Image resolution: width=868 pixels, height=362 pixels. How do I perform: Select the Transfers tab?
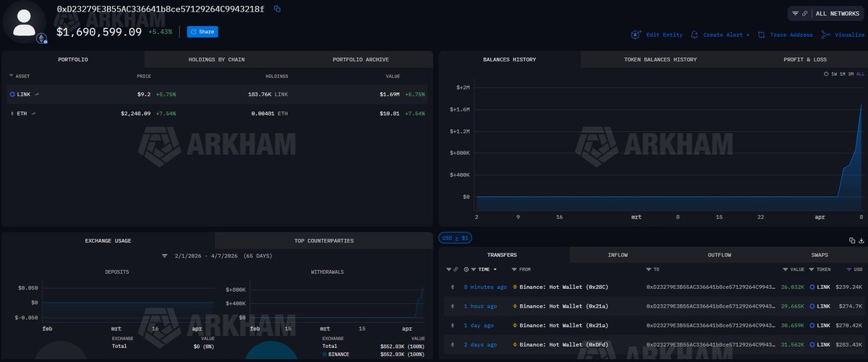pyautogui.click(x=502, y=255)
